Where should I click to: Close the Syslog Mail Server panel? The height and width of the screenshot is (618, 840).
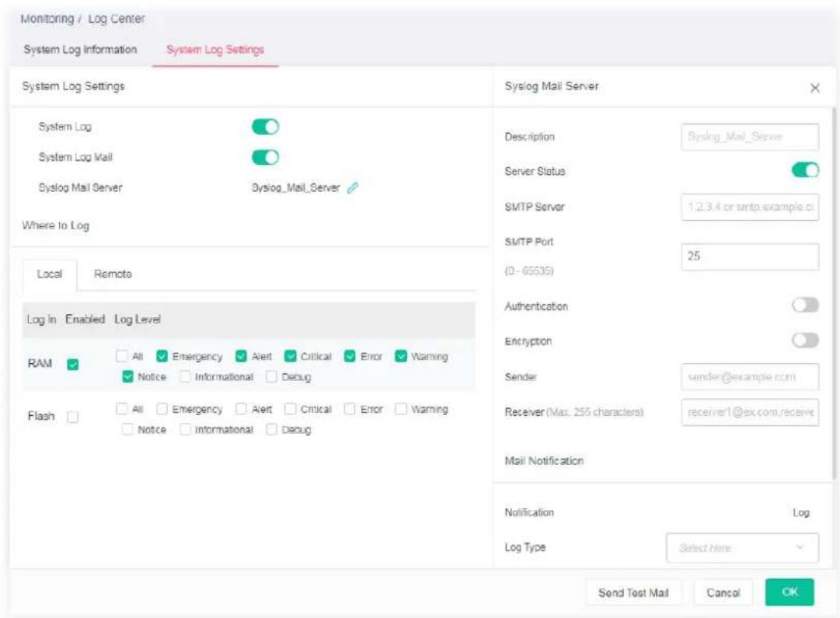[815, 88]
